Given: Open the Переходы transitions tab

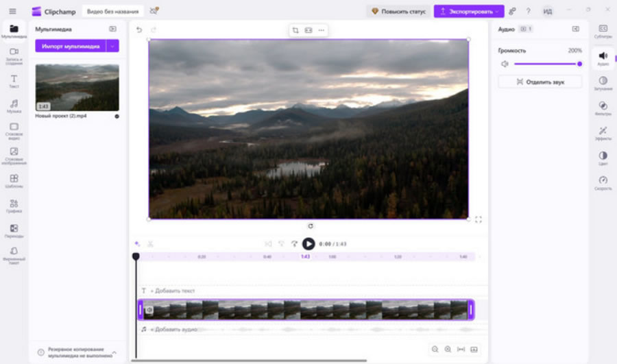Looking at the screenshot, I should [x=14, y=231].
